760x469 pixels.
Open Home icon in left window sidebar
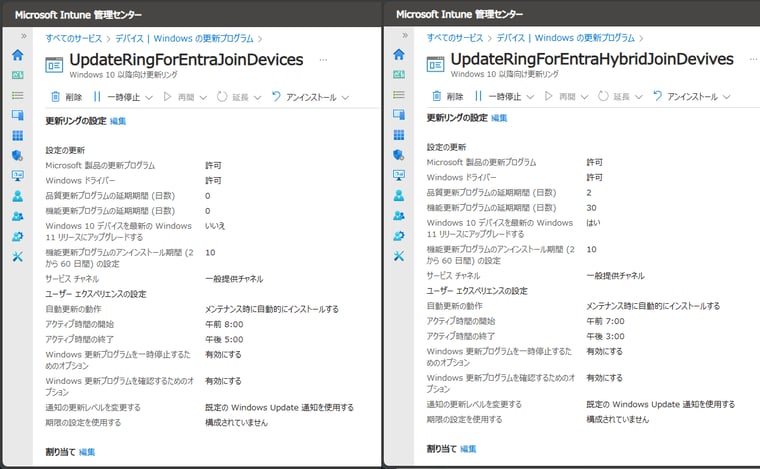(x=17, y=55)
